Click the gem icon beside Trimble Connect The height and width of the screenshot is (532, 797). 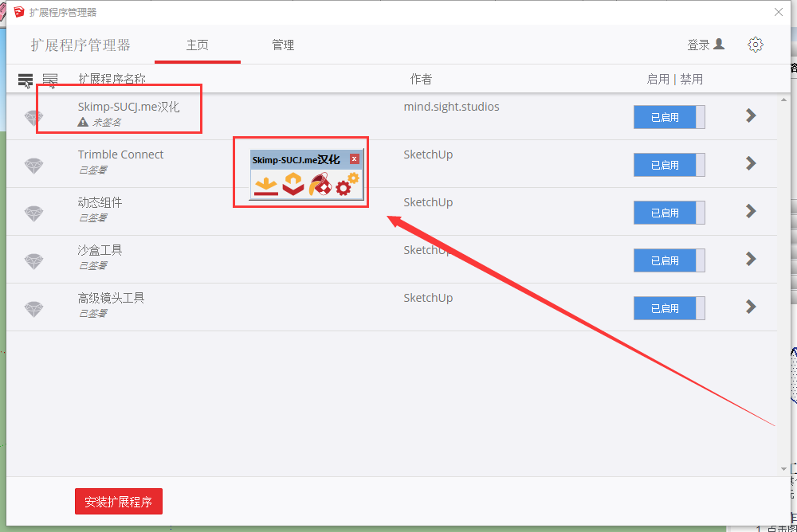[x=34, y=166]
